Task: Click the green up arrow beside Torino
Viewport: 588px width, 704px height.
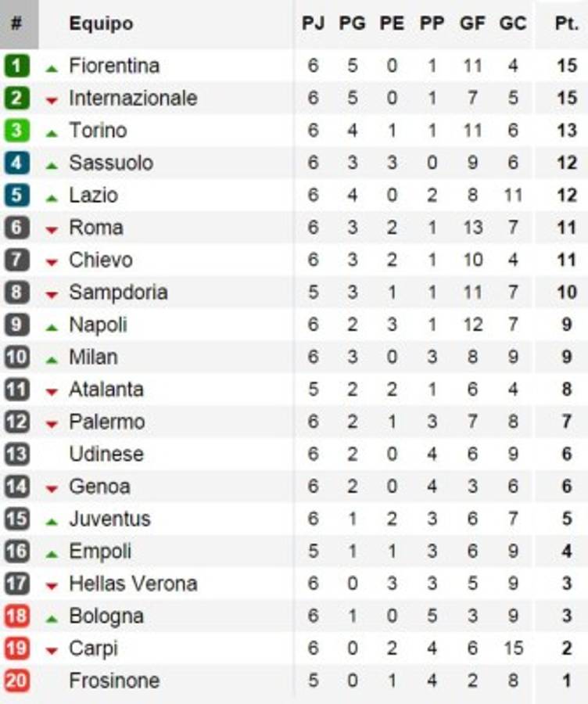Action: tap(52, 133)
